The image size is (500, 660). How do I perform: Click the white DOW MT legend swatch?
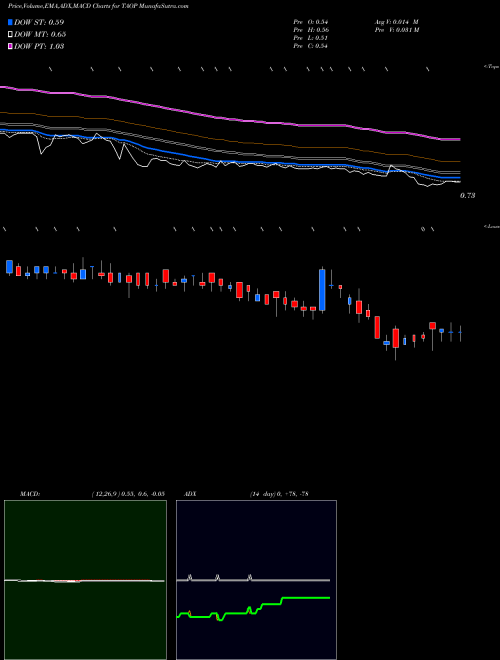pyautogui.click(x=10, y=35)
